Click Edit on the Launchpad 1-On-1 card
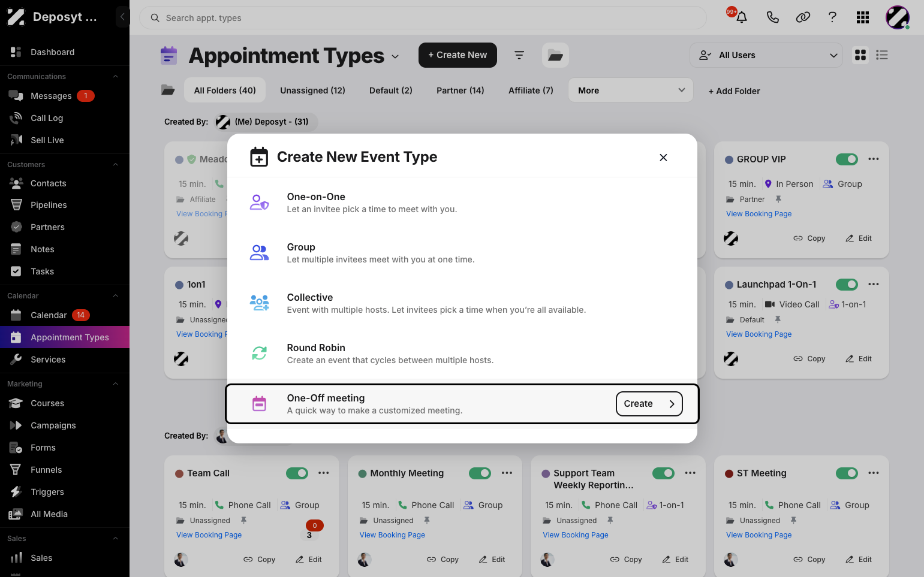The image size is (924, 577). coord(859,359)
